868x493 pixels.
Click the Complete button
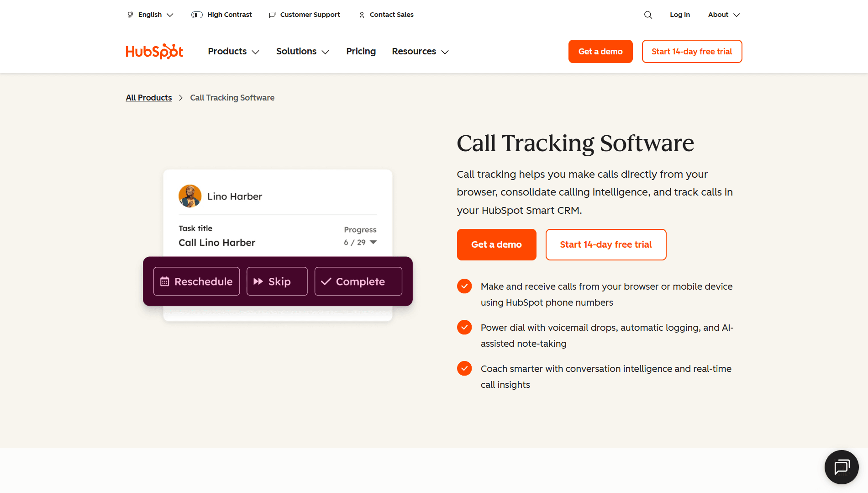(x=358, y=281)
